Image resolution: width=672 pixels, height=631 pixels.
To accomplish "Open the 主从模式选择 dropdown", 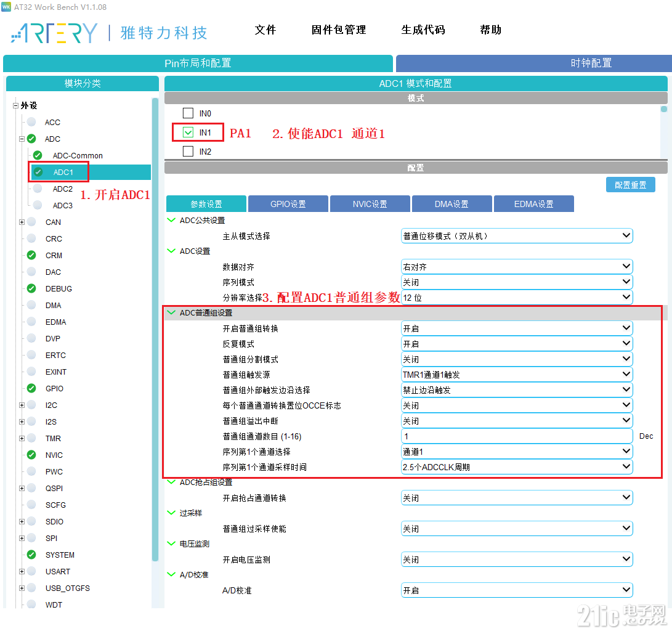I will (517, 236).
